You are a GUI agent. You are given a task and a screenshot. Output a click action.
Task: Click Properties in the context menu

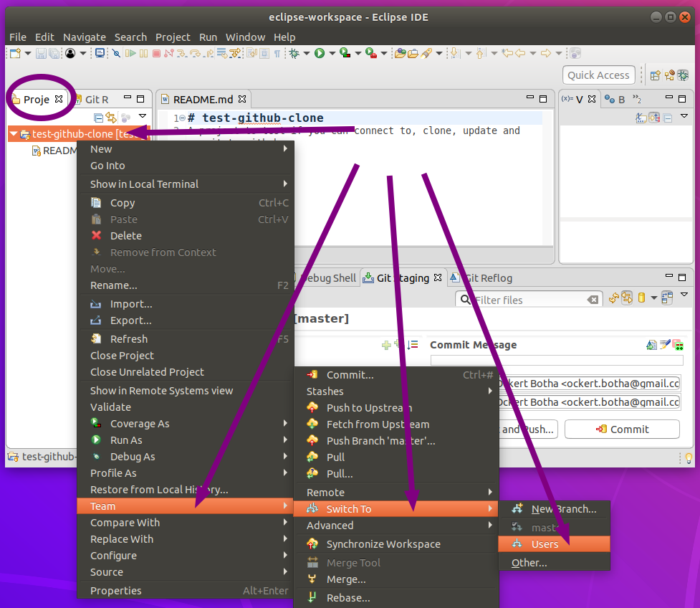186,591
